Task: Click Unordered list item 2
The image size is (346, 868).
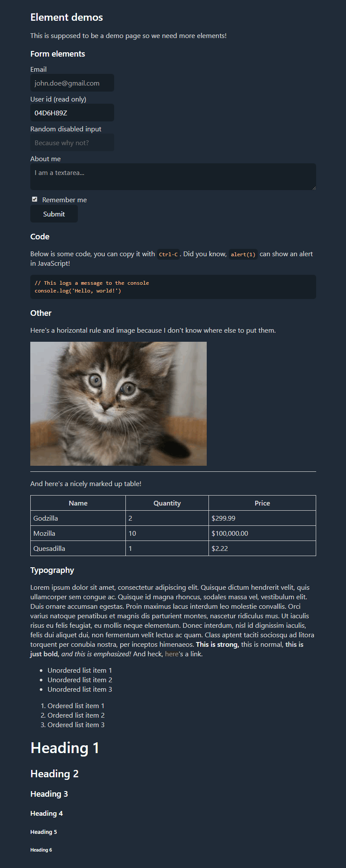Action: tap(80, 680)
